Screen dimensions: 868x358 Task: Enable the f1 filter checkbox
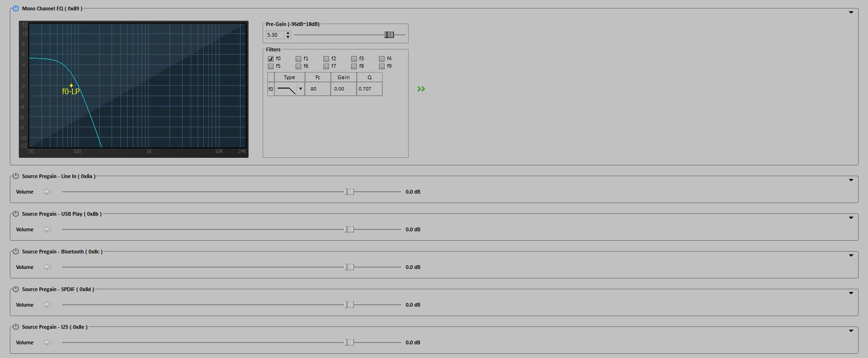[298, 59]
